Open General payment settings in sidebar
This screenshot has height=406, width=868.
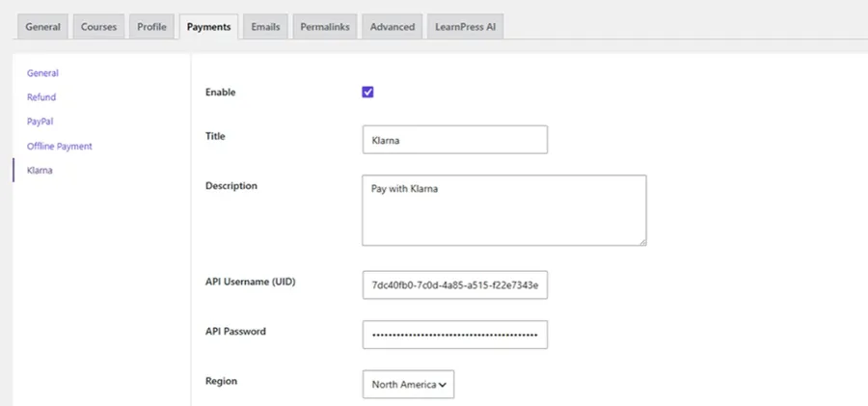click(x=42, y=73)
